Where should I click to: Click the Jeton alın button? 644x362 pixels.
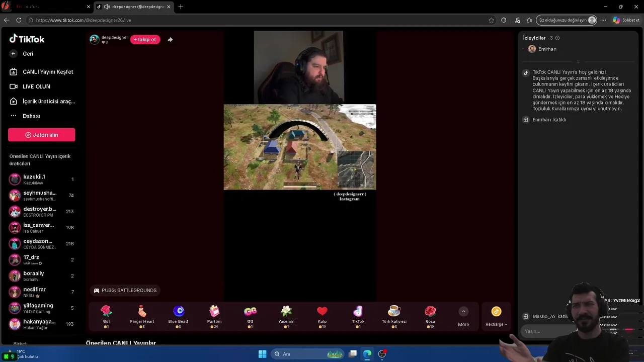(x=42, y=135)
